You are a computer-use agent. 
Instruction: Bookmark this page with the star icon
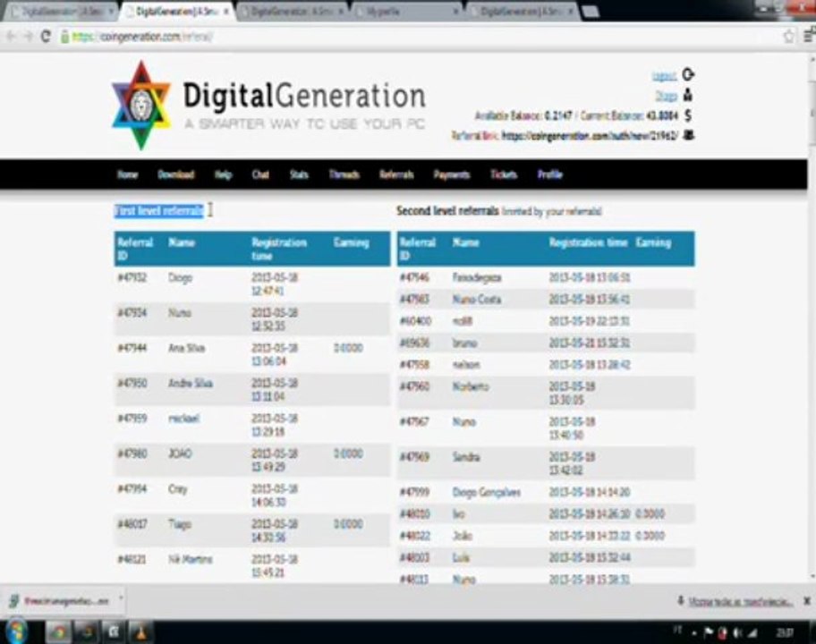789,36
